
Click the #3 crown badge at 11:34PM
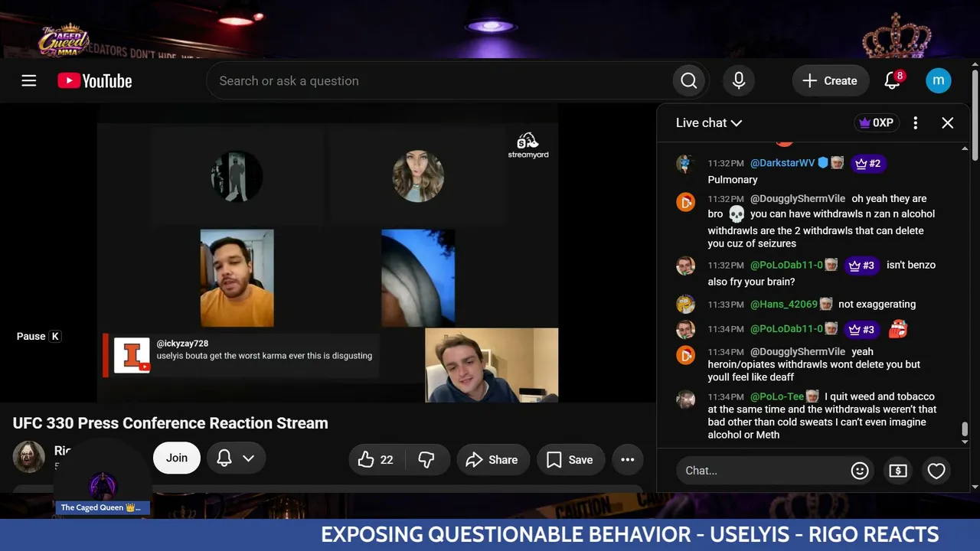(861, 330)
